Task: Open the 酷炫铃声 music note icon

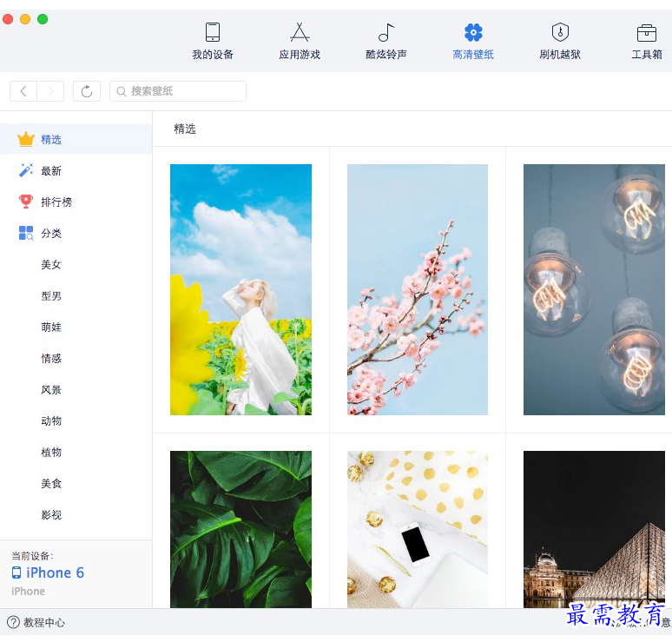Action: [x=386, y=32]
